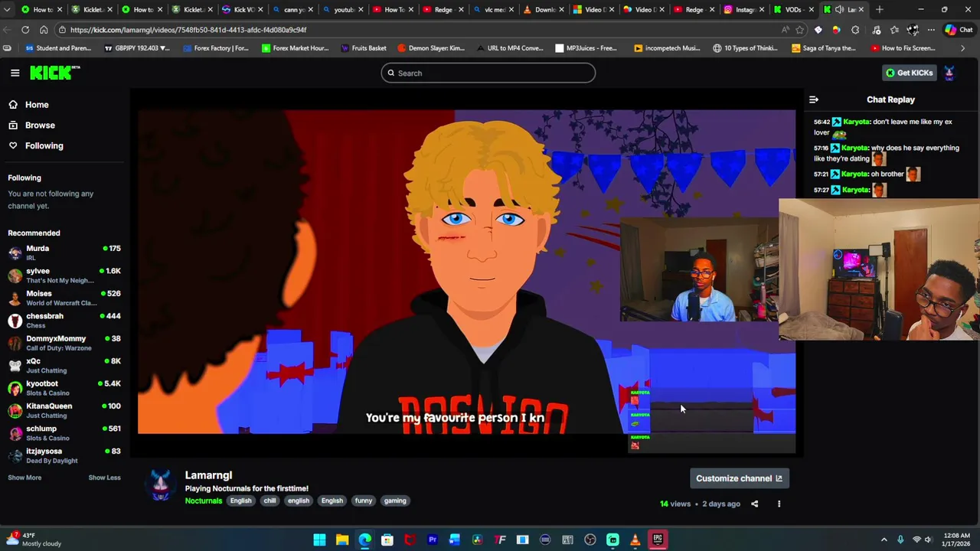
Task: Open xQc channel avatar
Action: (15, 365)
